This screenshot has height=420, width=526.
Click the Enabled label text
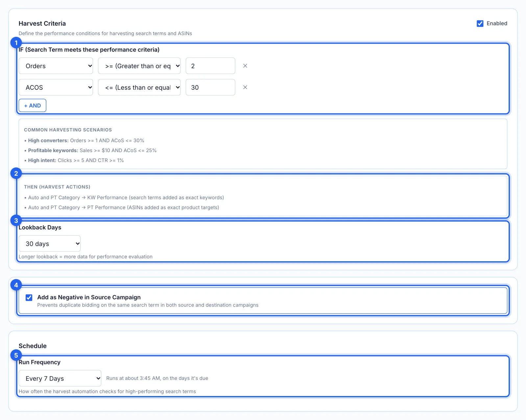tap(497, 23)
